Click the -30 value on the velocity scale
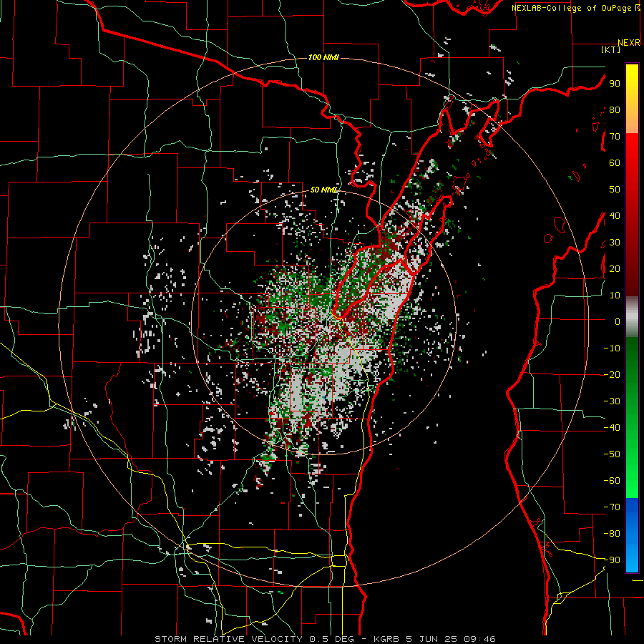 pos(612,401)
